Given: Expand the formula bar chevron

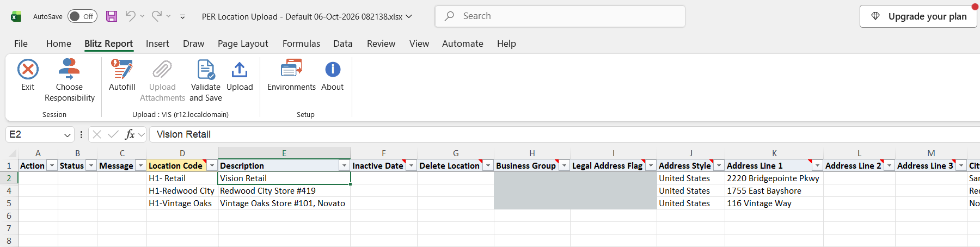Looking at the screenshot, I should (142, 134).
